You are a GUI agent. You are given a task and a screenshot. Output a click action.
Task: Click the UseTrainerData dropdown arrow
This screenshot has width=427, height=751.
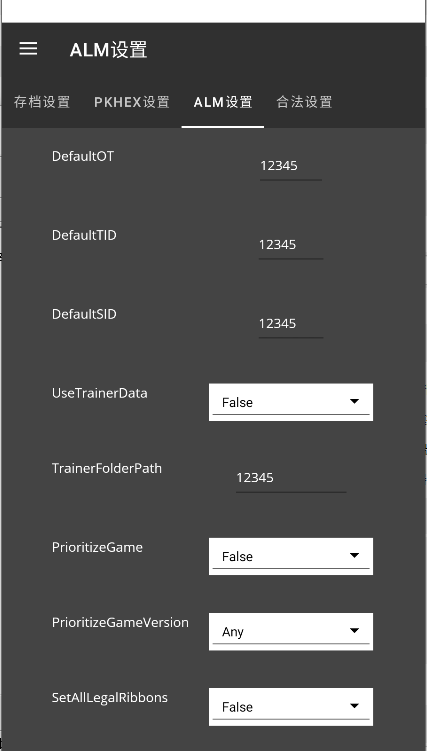coord(354,401)
